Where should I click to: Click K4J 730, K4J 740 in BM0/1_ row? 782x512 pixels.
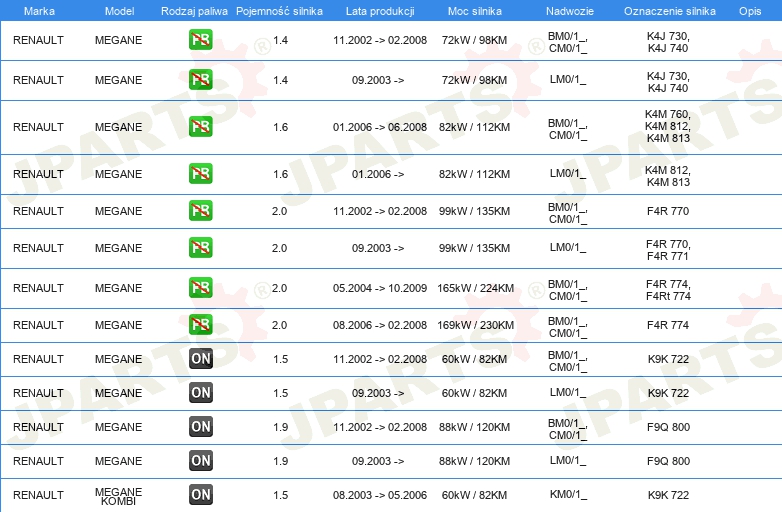coord(668,42)
